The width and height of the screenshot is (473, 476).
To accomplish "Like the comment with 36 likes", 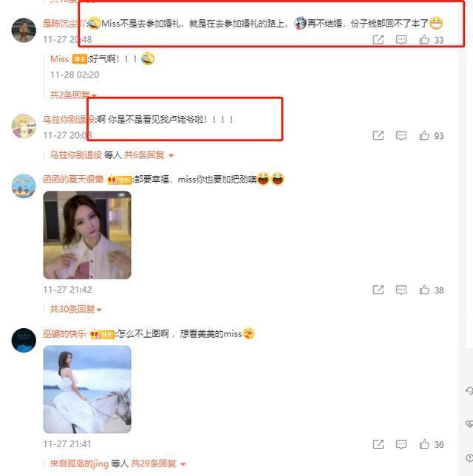I will tap(423, 444).
